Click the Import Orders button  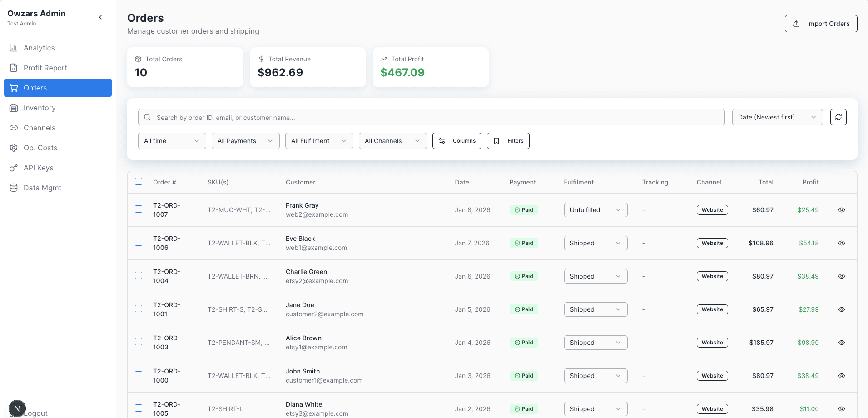(821, 23)
